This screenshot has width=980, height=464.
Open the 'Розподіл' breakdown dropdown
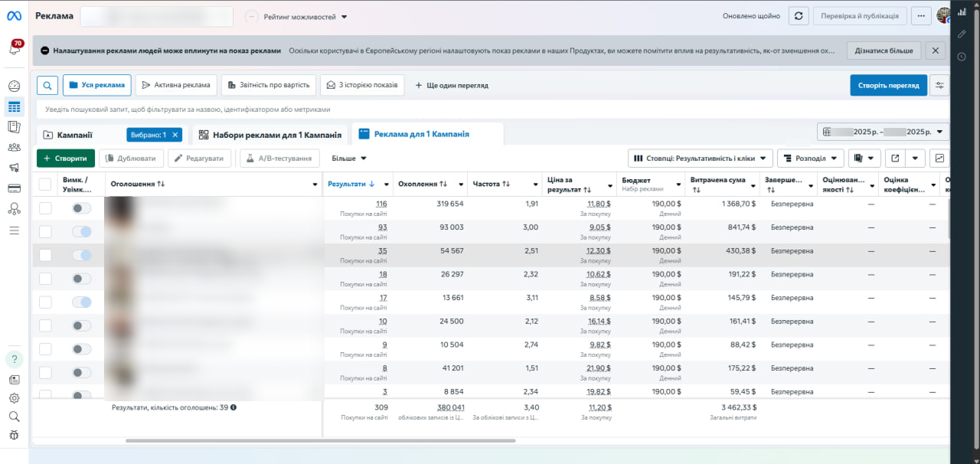810,158
